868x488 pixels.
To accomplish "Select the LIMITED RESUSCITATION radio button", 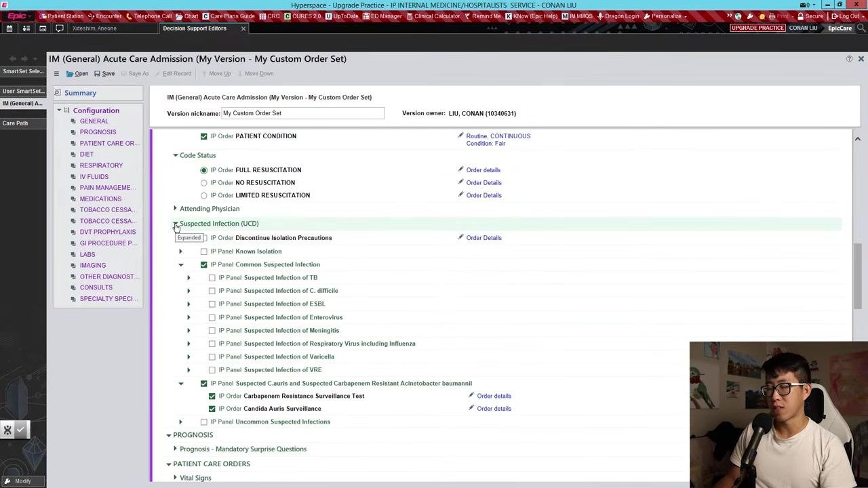I will 203,196.
